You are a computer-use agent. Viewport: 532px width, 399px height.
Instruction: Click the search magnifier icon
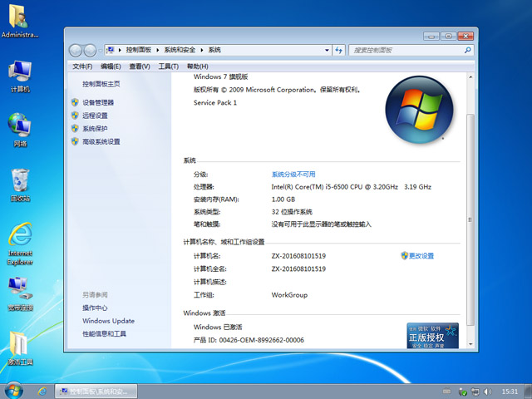pos(467,50)
